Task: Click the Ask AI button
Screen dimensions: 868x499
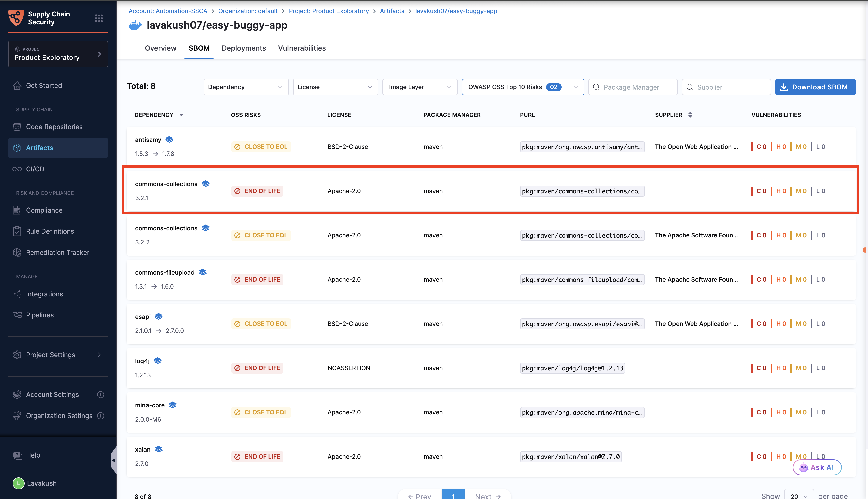Action: pos(817,467)
